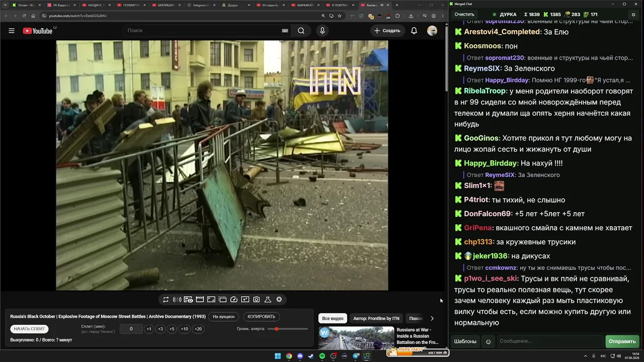
Task: Select the Автор: Frontline by ITN chip
Action: click(376, 318)
